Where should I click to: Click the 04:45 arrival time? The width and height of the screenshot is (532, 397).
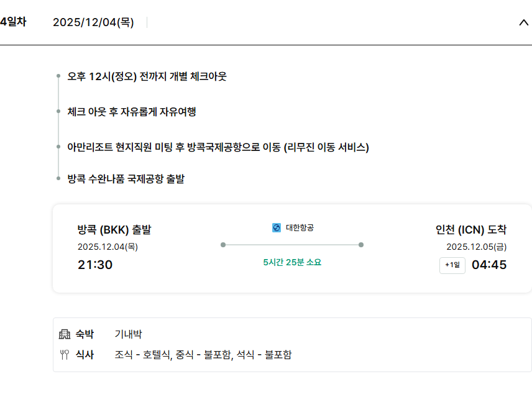(x=489, y=265)
